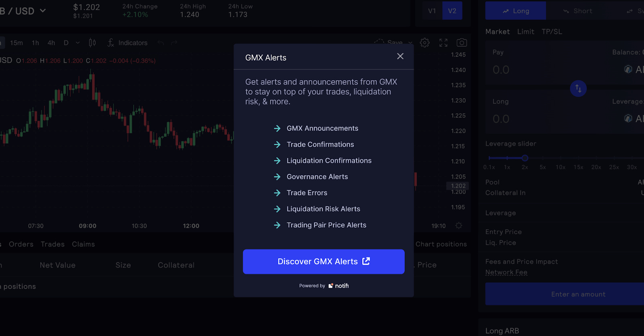Image resolution: width=644 pixels, height=336 pixels.
Task: Open timezone settings gear near 19:10
Action: (x=458, y=226)
